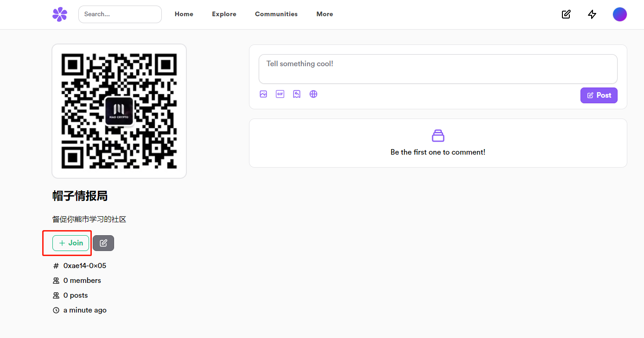Click the community QR code image

[x=119, y=111]
